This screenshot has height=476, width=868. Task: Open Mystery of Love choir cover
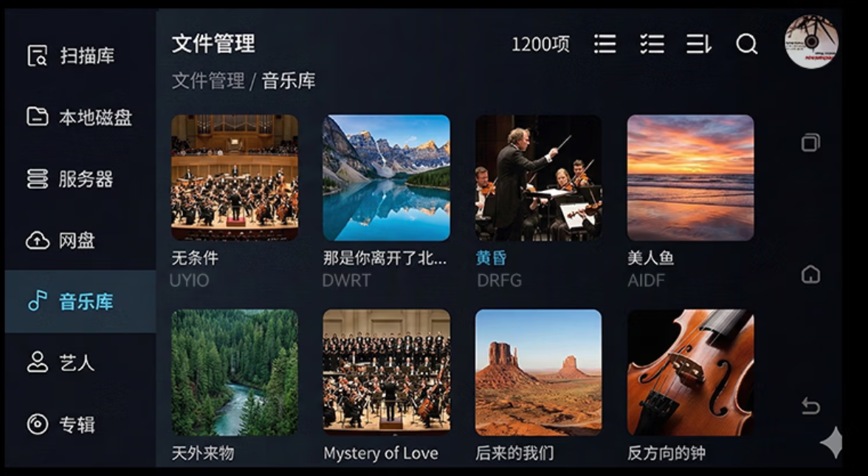(x=387, y=373)
